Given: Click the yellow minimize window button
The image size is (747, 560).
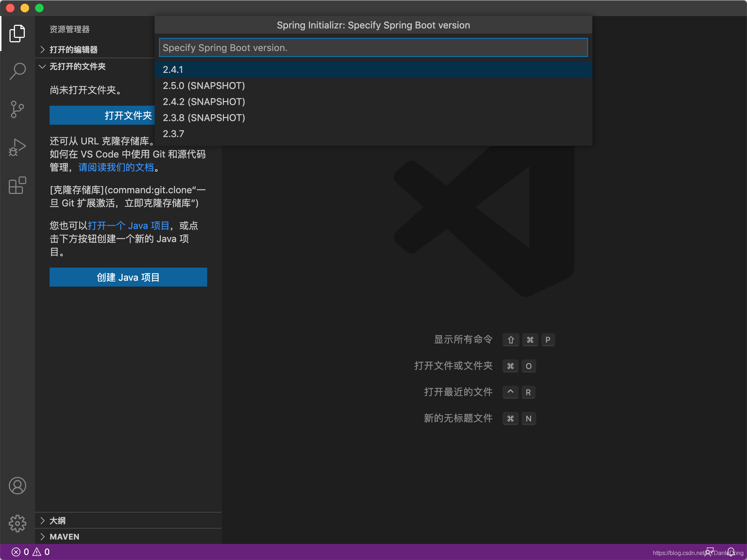Looking at the screenshot, I should [25, 8].
